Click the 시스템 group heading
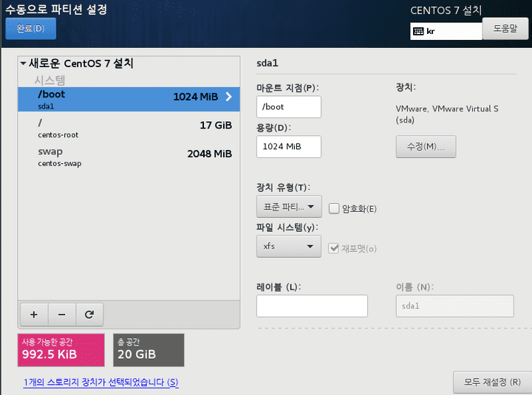 [x=50, y=80]
